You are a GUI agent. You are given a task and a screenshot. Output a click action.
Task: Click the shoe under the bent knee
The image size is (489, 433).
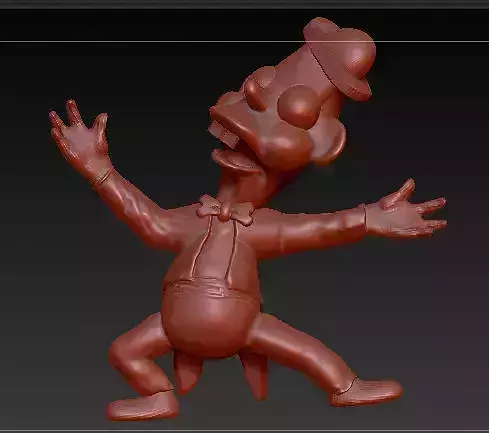tap(143, 406)
